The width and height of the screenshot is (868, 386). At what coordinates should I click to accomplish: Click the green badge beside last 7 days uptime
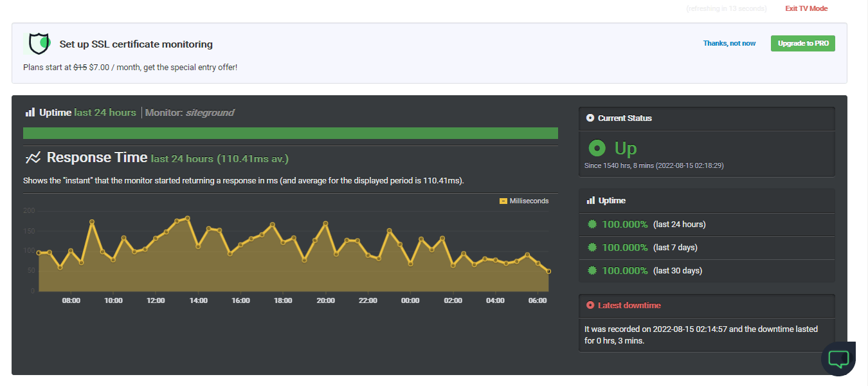tap(592, 248)
